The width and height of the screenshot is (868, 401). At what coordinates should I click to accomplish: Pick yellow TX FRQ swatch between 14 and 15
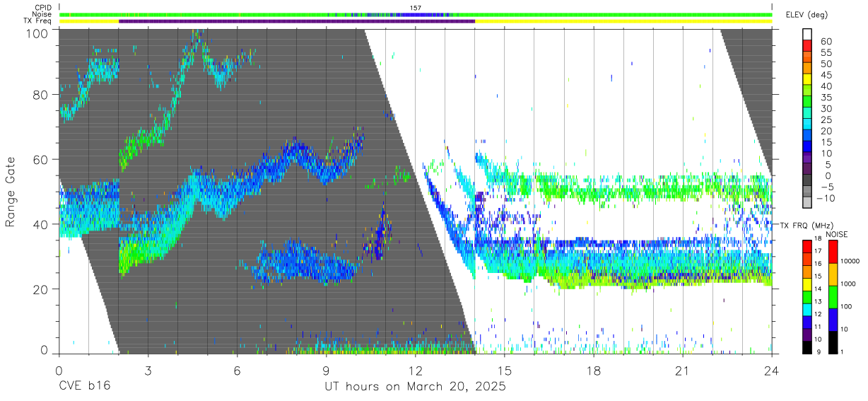pos(807,284)
